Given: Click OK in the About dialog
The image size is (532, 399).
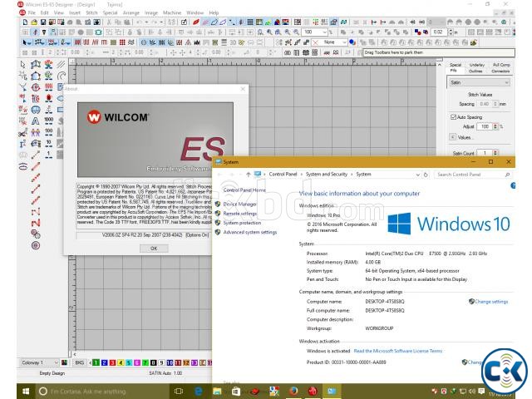Looking at the screenshot, I should pos(154,249).
